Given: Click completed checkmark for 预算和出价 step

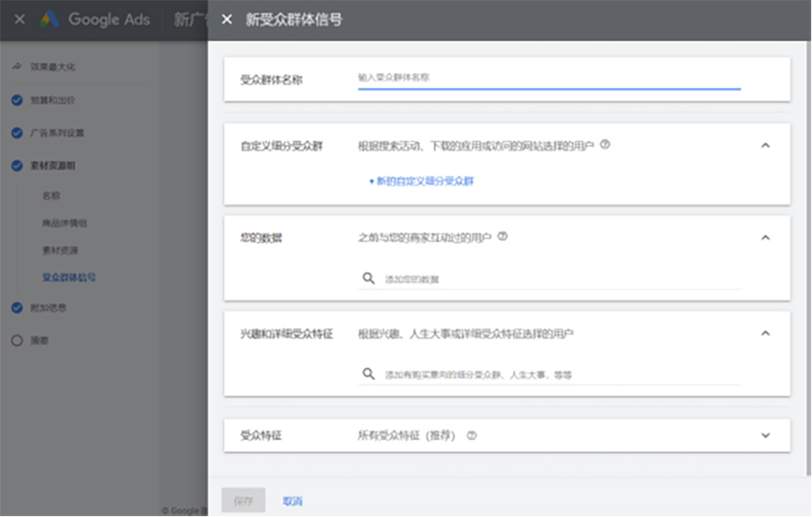Looking at the screenshot, I should tap(17, 100).
